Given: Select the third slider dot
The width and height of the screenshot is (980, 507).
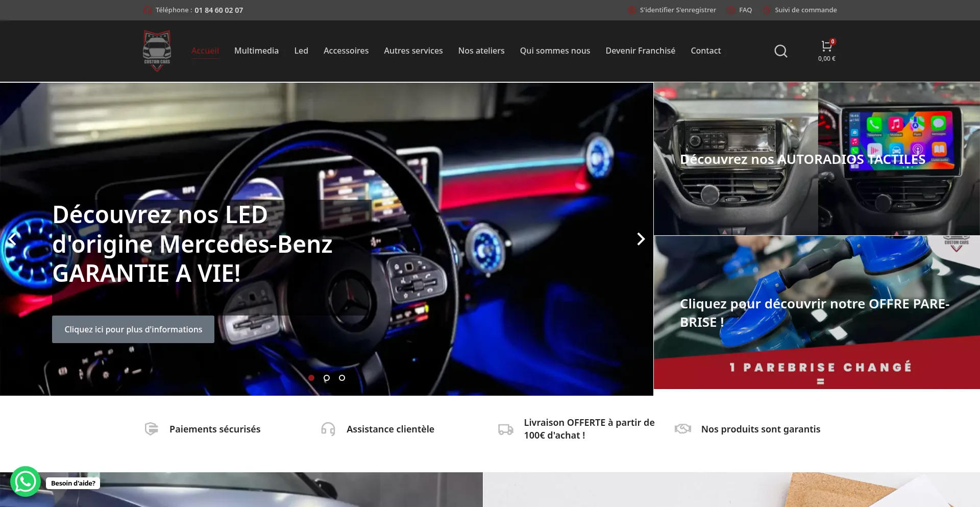Looking at the screenshot, I should (x=342, y=378).
